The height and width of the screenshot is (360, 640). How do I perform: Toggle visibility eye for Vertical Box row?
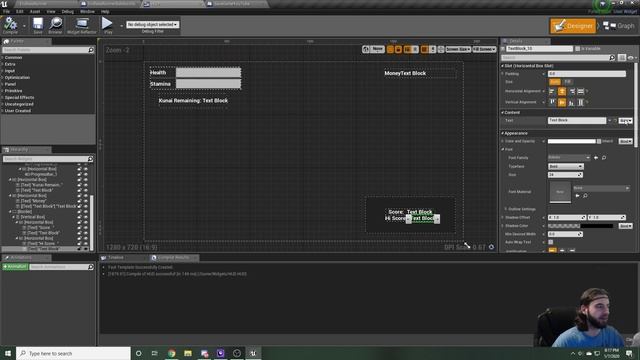(86, 217)
